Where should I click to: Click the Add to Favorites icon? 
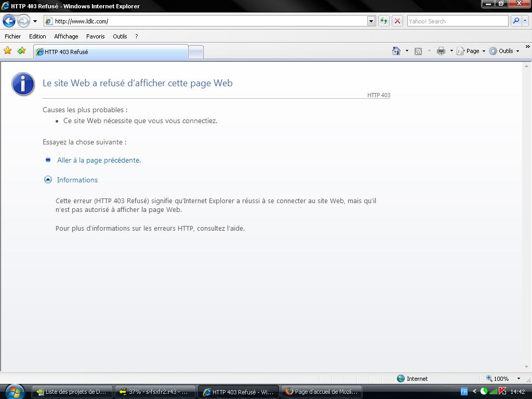click(21, 51)
